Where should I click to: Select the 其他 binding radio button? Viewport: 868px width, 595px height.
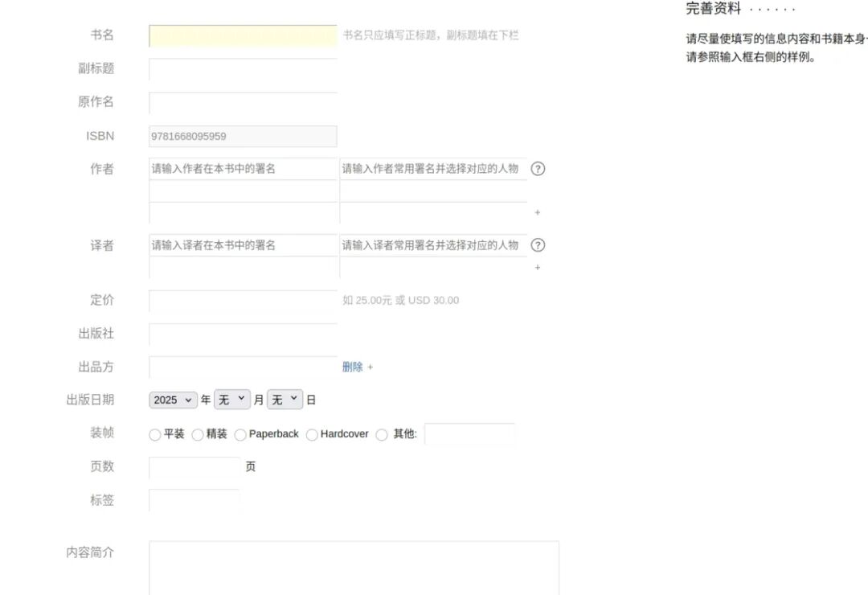tap(382, 435)
